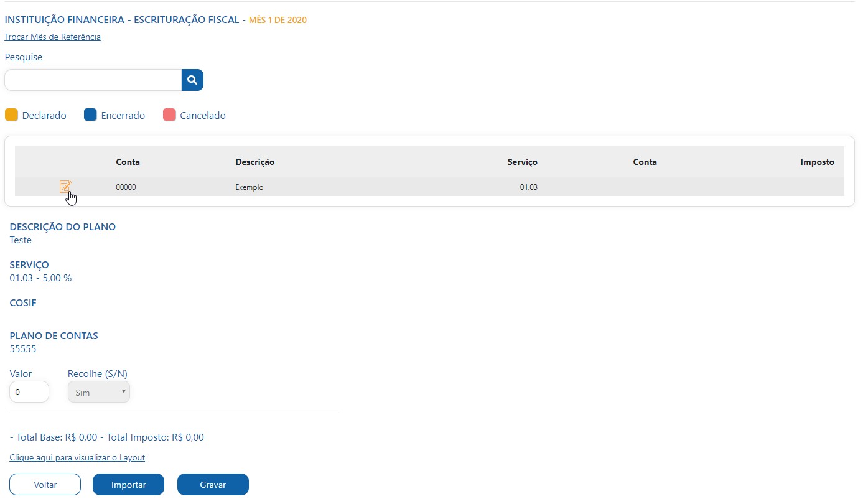863x504 pixels.
Task: Click the red Cancelado color swatch
Action: point(169,115)
